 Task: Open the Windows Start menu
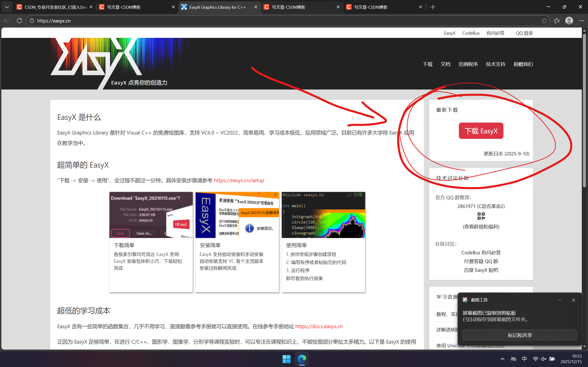(x=287, y=359)
